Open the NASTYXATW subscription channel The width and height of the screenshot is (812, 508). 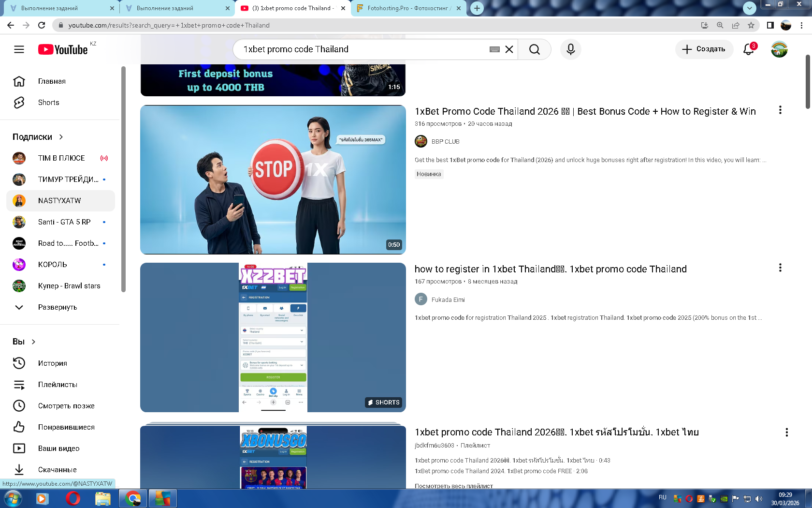(61, 201)
